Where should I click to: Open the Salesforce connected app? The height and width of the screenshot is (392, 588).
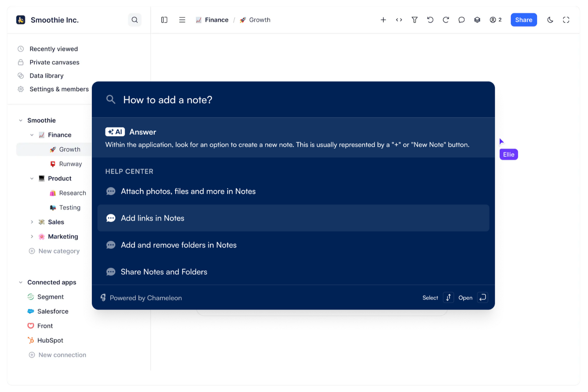pos(53,311)
